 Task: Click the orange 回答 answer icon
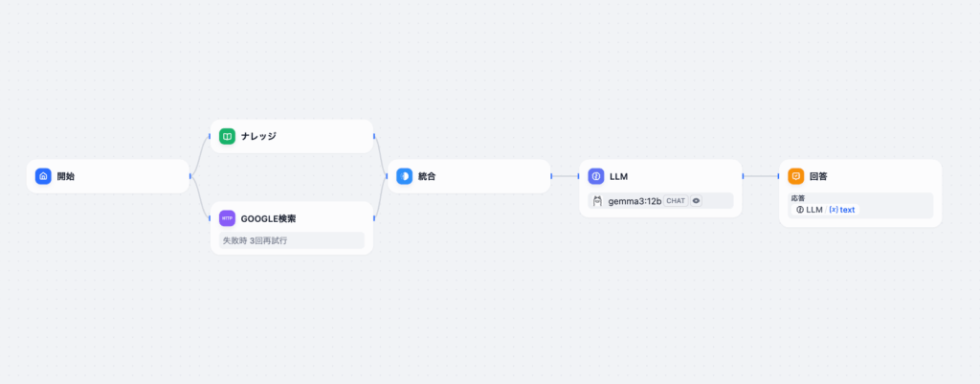[795, 176]
